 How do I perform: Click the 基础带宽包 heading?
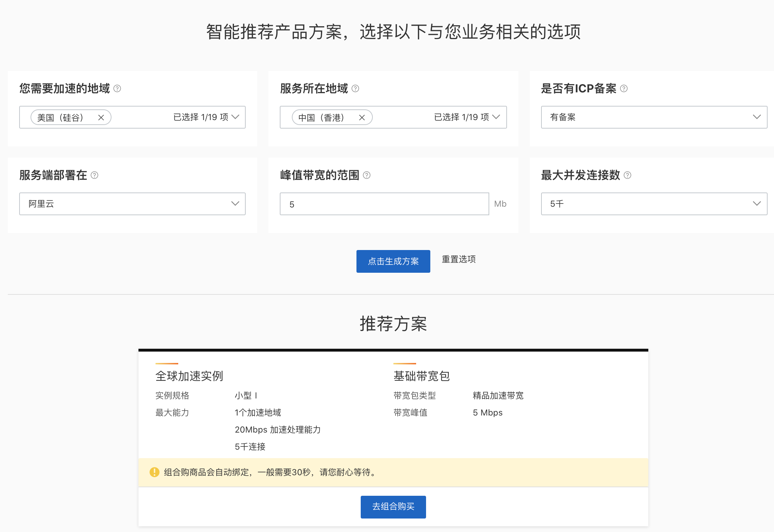coord(422,376)
